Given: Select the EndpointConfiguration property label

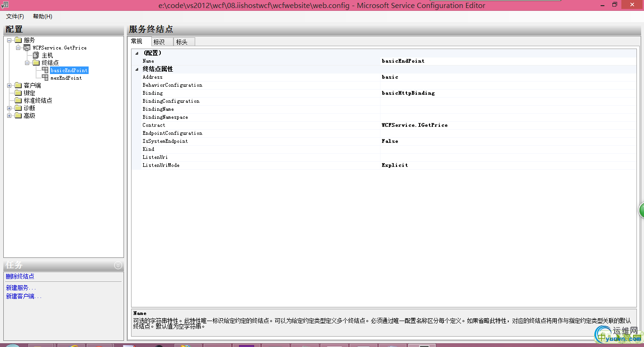Looking at the screenshot, I should (x=173, y=133).
